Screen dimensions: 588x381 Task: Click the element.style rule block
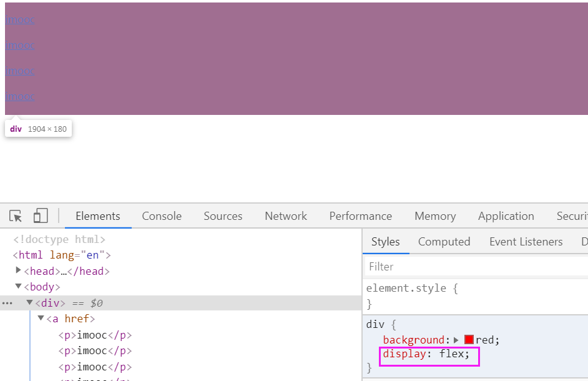click(x=476, y=296)
